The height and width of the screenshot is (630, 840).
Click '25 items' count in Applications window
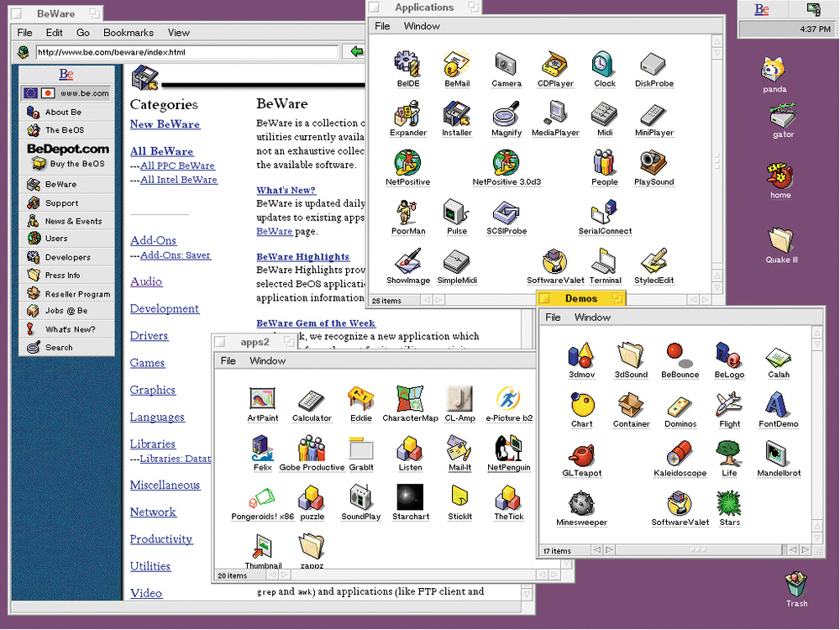tap(386, 301)
